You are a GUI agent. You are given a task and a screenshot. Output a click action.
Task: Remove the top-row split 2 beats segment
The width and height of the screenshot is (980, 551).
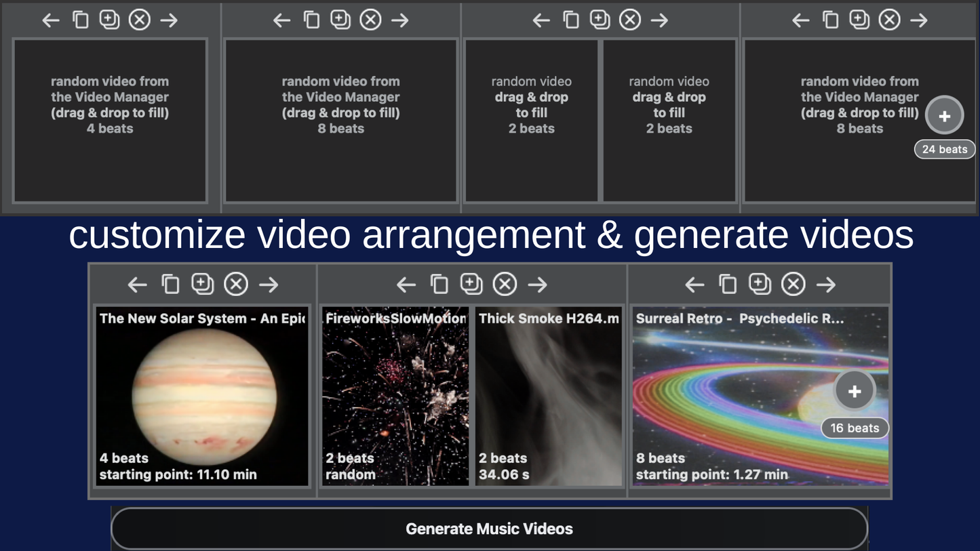click(630, 20)
